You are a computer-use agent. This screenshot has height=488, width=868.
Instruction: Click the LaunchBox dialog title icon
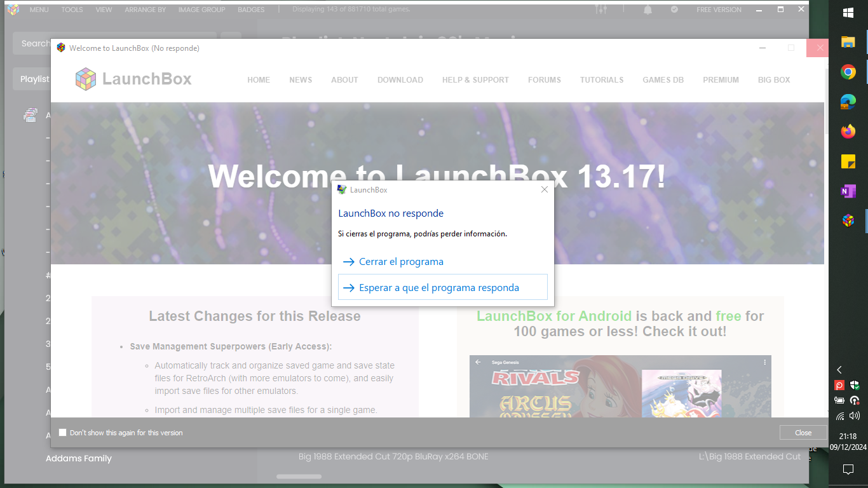(x=342, y=189)
